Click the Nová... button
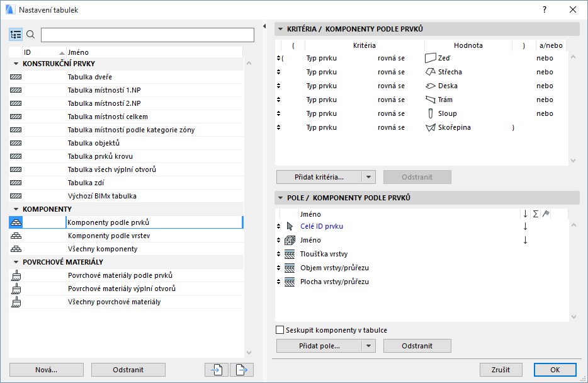Viewport: 588px width, 383px height. 47,370
